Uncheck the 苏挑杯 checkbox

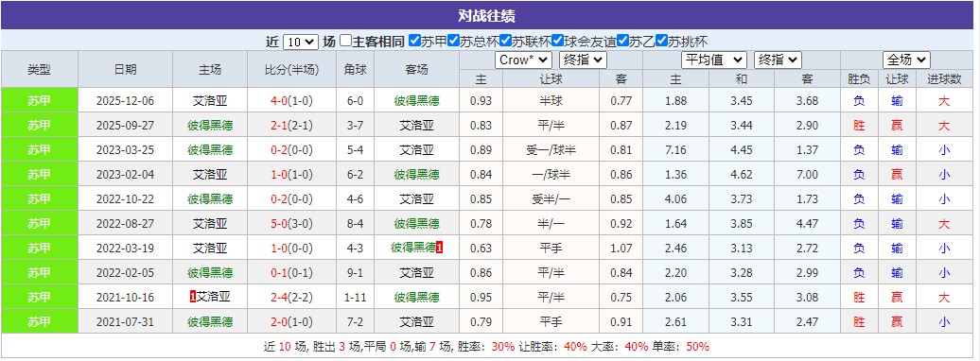coord(662,42)
